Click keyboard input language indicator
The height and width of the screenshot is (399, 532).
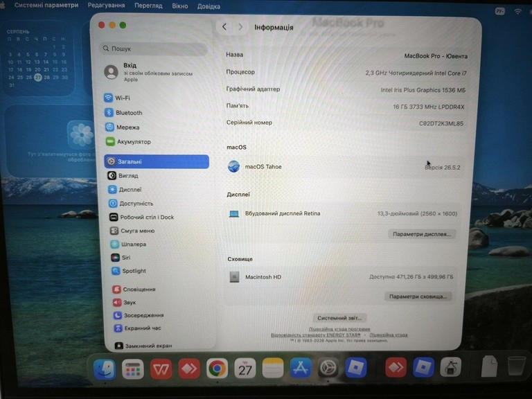point(499,11)
